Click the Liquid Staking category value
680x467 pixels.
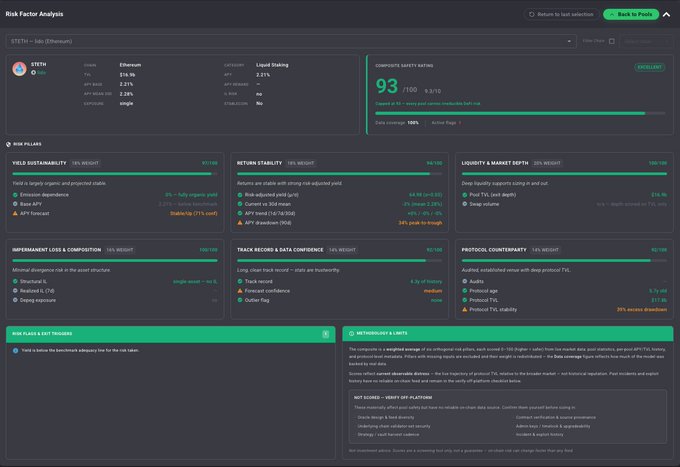tap(272, 65)
